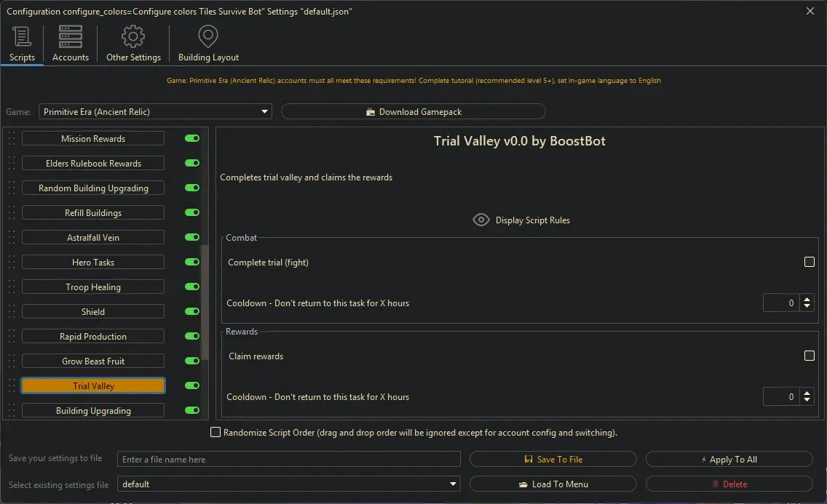Open the Accounts server icon tab
Screen dimensions: 827x504
(71, 36)
